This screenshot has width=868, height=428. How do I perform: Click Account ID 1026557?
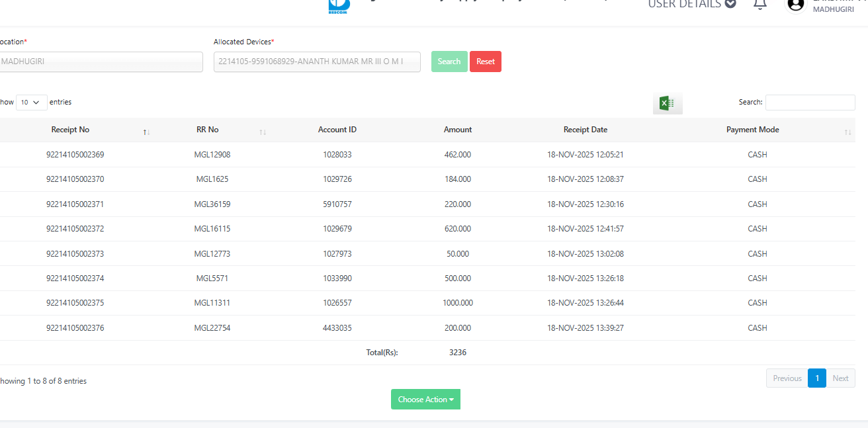[337, 303]
